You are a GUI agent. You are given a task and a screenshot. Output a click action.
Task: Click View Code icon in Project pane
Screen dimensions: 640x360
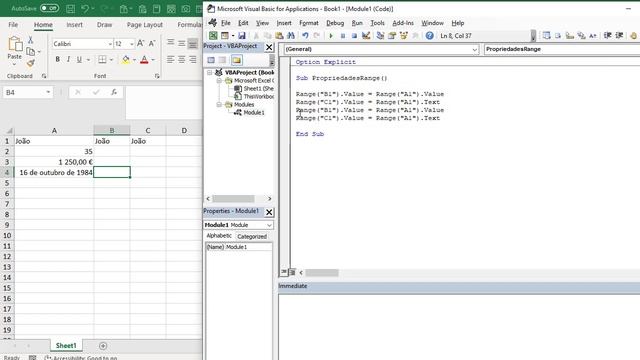pyautogui.click(x=211, y=60)
